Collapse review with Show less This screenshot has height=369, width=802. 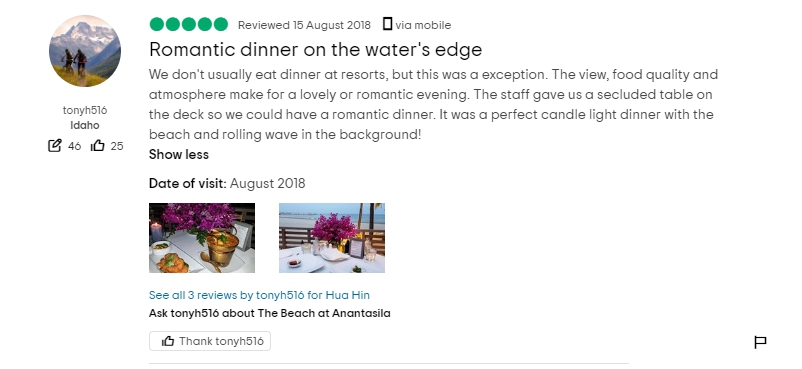tap(179, 155)
